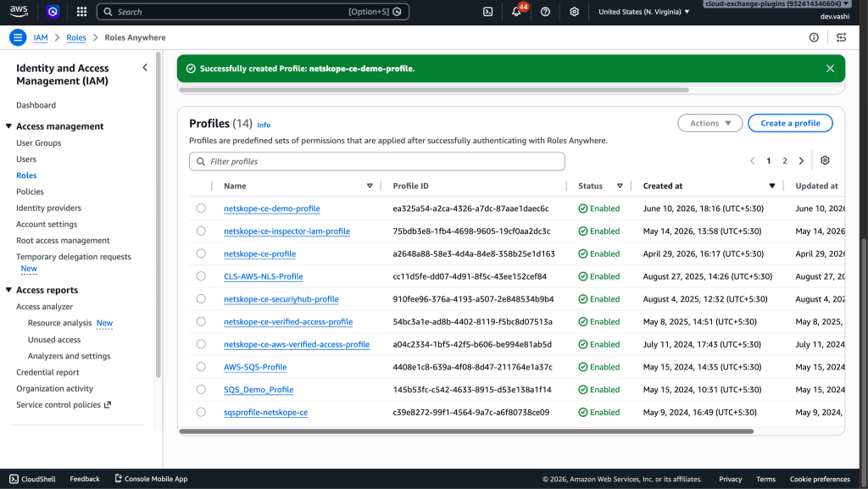Open the Actions dropdown
Image resolution: width=868 pixels, height=489 pixels.
coord(709,124)
